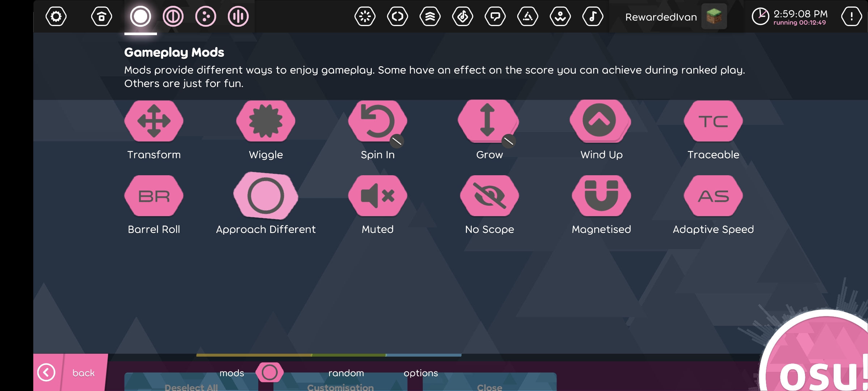868x391 pixels.
Task: Select the random footer tab
Action: pyautogui.click(x=346, y=373)
